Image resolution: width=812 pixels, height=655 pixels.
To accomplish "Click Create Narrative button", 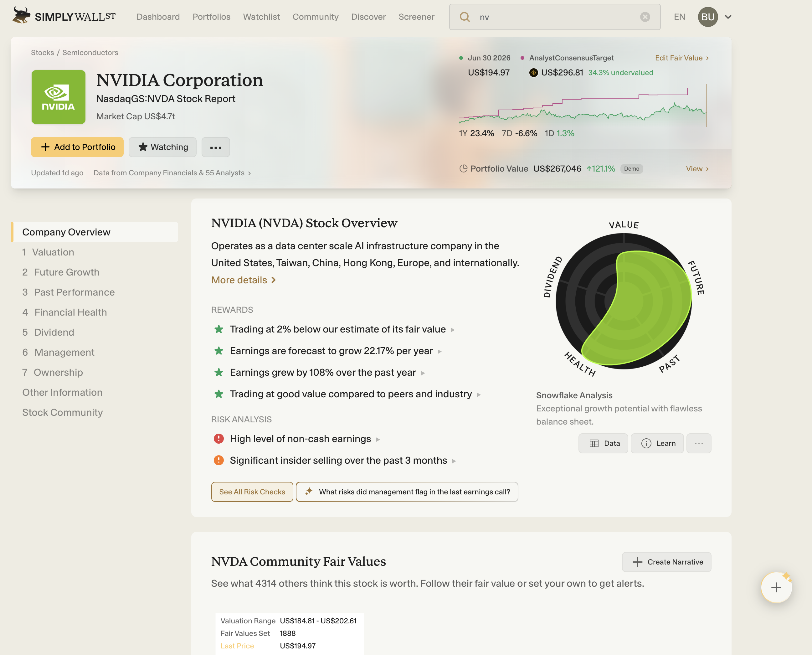I will point(666,562).
